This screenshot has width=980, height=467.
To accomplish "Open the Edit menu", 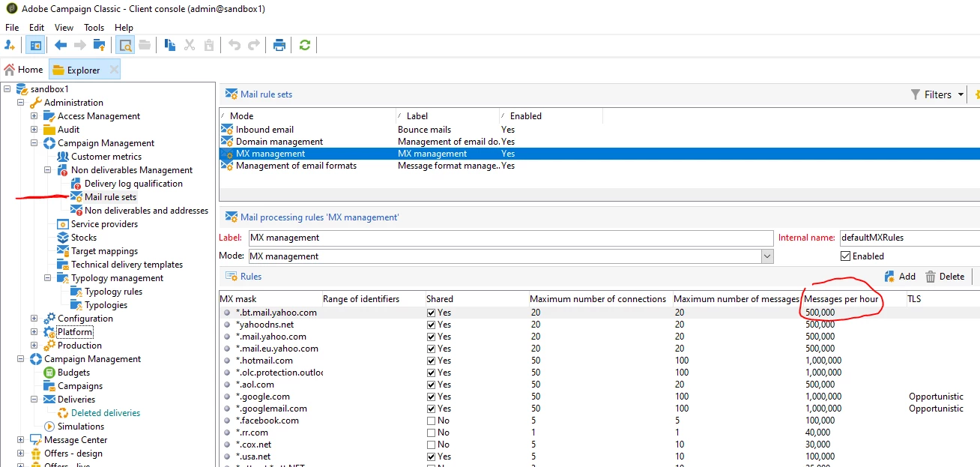I will click(37, 28).
